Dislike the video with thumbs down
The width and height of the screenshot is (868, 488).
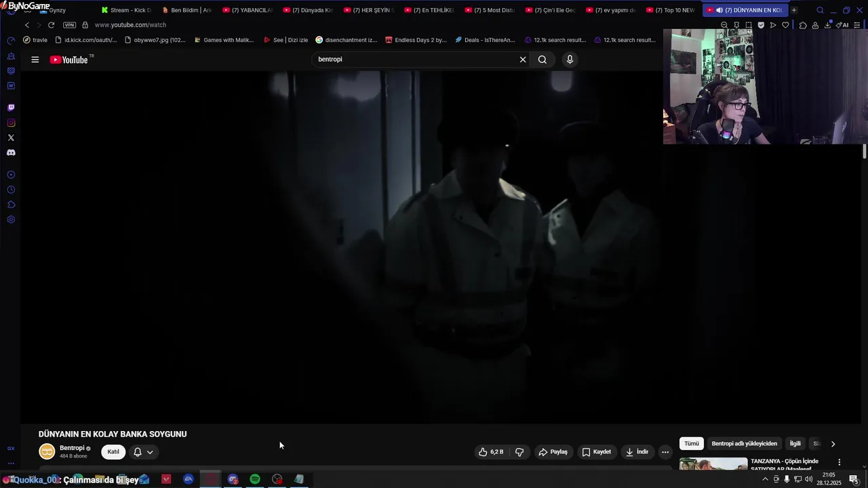519,452
